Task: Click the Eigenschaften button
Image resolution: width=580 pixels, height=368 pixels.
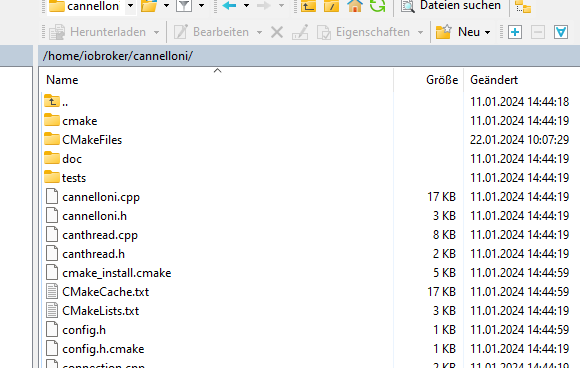Action: point(364,32)
